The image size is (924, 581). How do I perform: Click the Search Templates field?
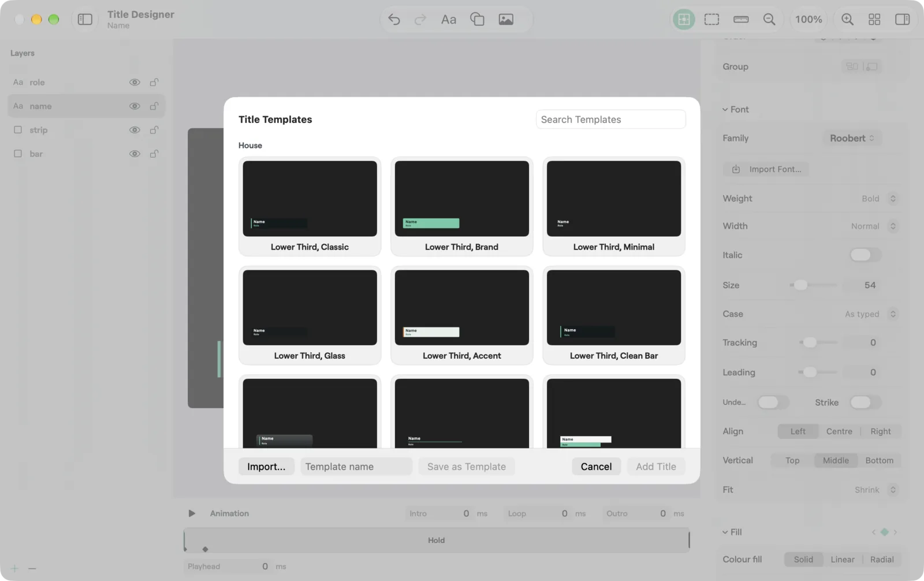coord(611,120)
